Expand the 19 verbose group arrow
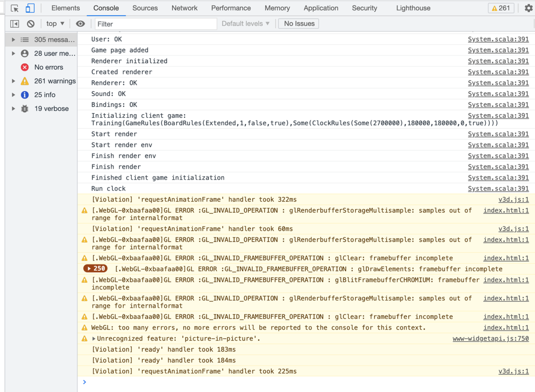This screenshot has height=392, width=535. pos(13,109)
